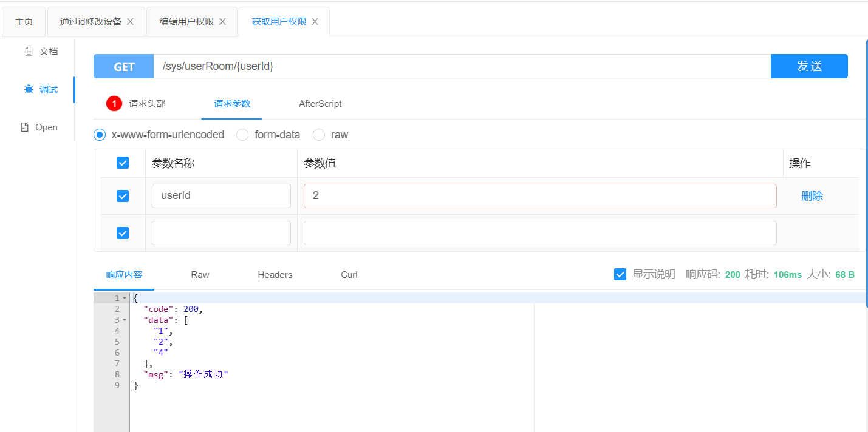Toggle the 显示说明 checkbox
This screenshot has height=432, width=868.
point(620,274)
